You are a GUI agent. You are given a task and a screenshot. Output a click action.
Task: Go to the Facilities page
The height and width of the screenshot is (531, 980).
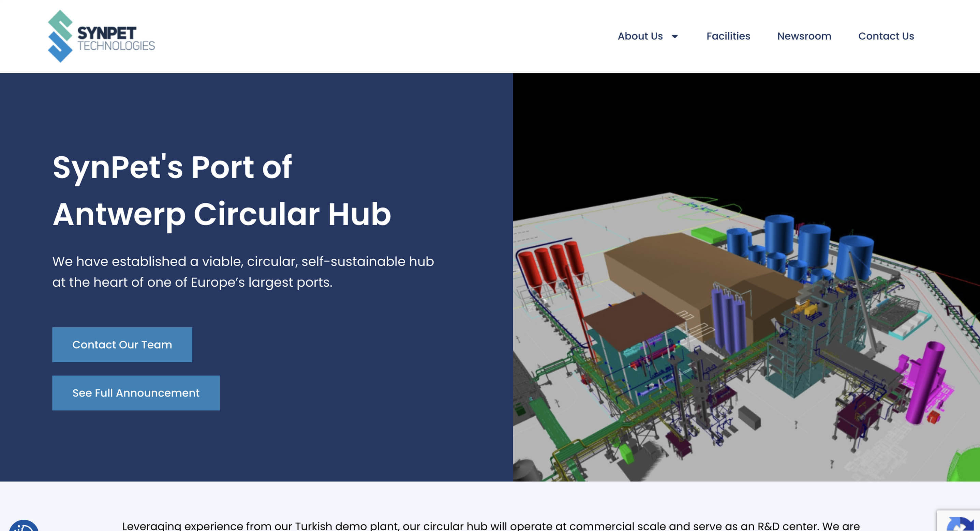[728, 36]
